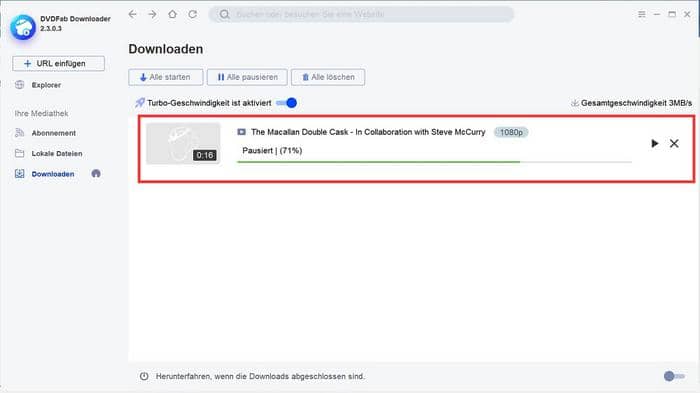
Task: Click the URL einfügen button
Action: tap(58, 63)
